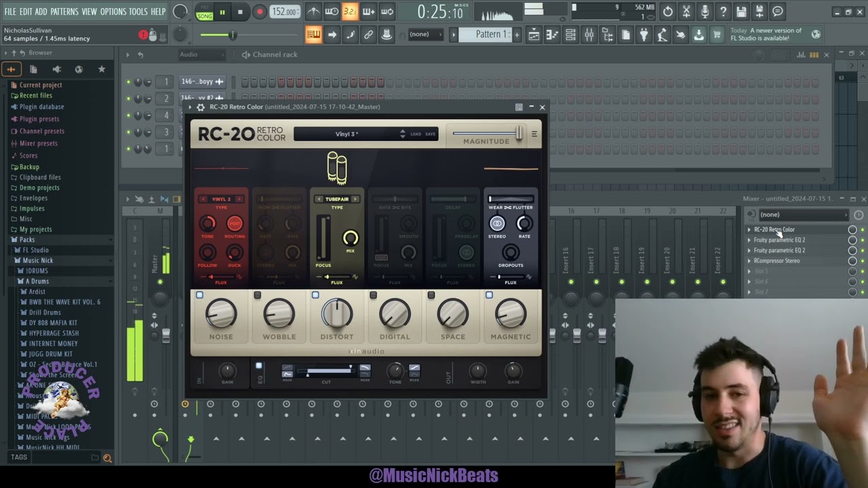Open the channel rack view icon
Viewport: 868px width, 488px height.
(570, 35)
